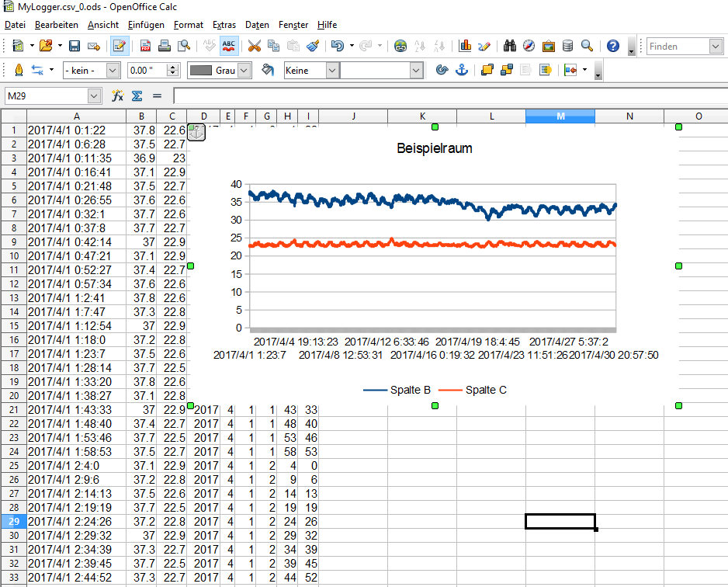Open the Insert Chart tool
The height and width of the screenshot is (587, 728).
pos(465,46)
